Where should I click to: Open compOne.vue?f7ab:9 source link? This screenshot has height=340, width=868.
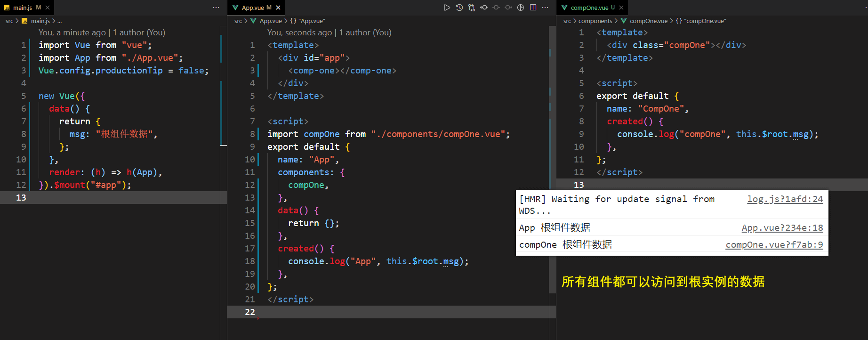click(774, 245)
